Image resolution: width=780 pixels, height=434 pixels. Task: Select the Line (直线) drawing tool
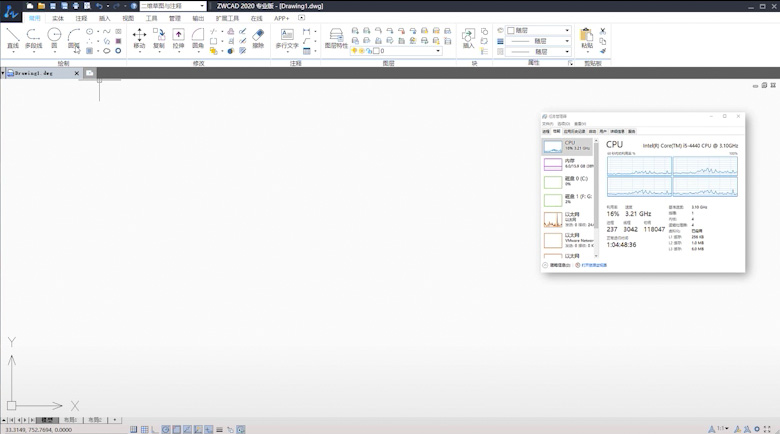pyautogui.click(x=12, y=38)
